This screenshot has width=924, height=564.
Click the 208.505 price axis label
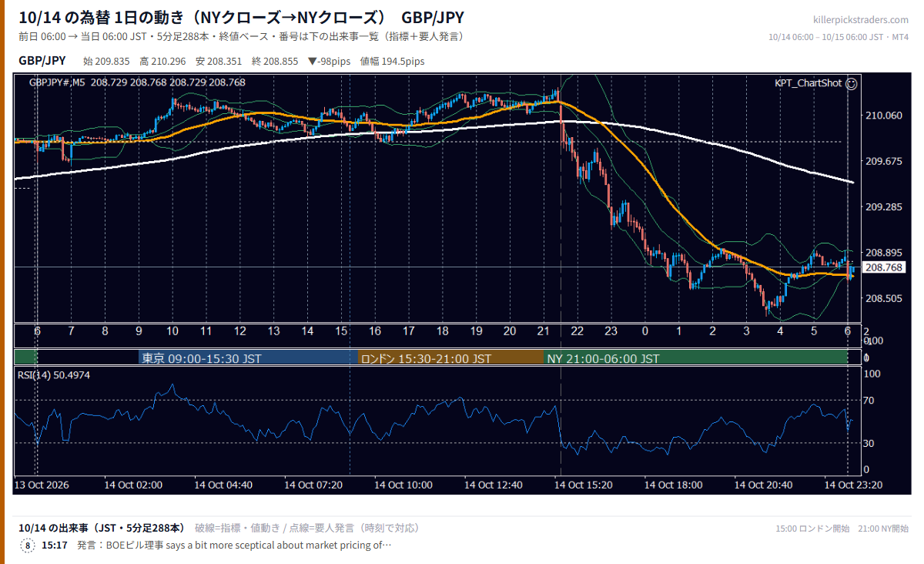884,298
